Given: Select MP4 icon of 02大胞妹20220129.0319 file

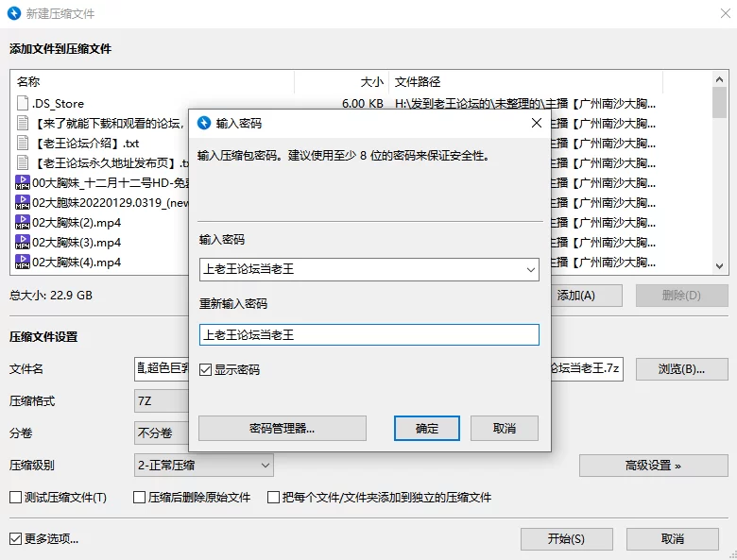Looking at the screenshot, I should point(23,202).
